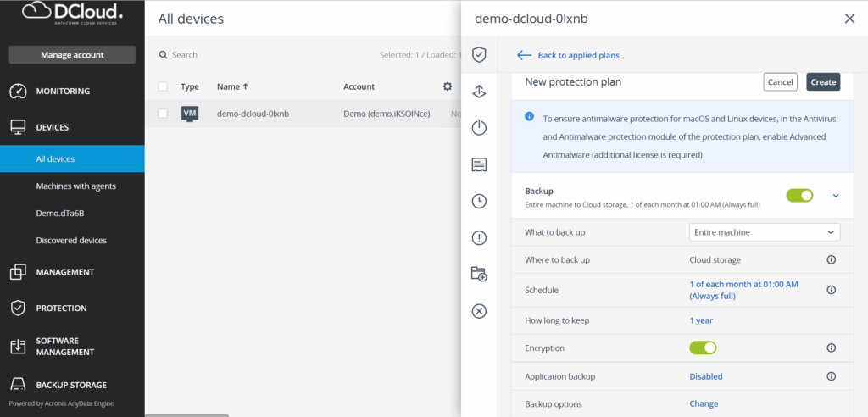Tick the select-all checkbox in table header
The image size is (868, 417).
pos(163,86)
